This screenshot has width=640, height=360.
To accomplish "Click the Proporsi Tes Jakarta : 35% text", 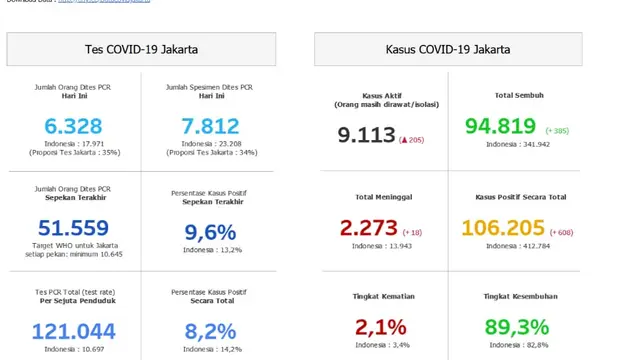I will 74,152.
